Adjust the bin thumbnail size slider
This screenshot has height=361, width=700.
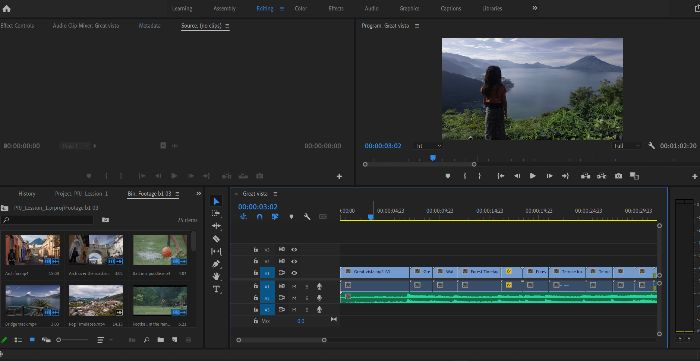[73, 340]
